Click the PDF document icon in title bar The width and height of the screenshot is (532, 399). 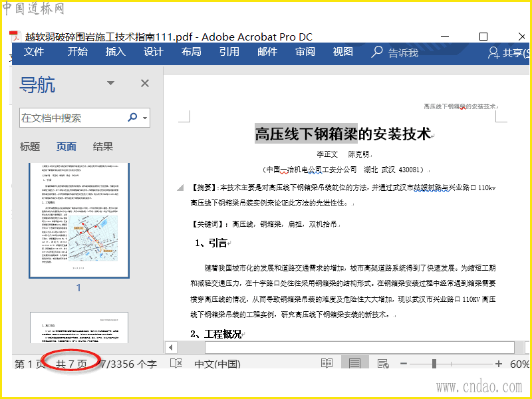click(x=15, y=37)
